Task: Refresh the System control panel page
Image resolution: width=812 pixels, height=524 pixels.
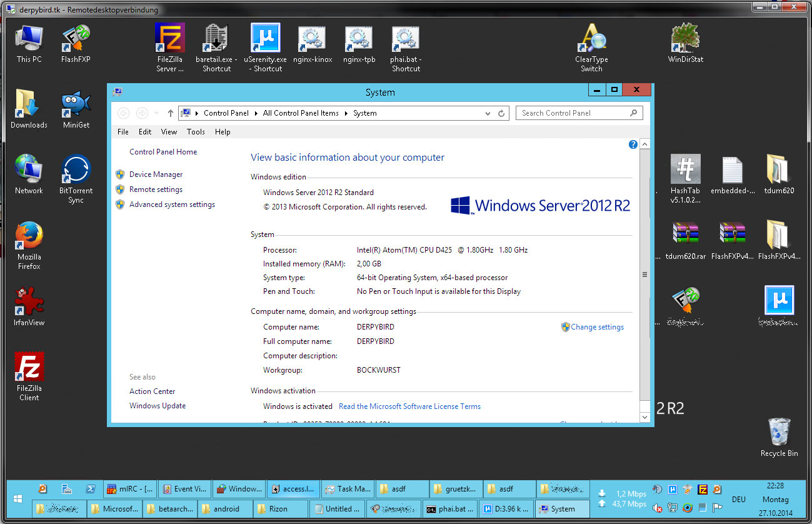Action: coord(501,113)
